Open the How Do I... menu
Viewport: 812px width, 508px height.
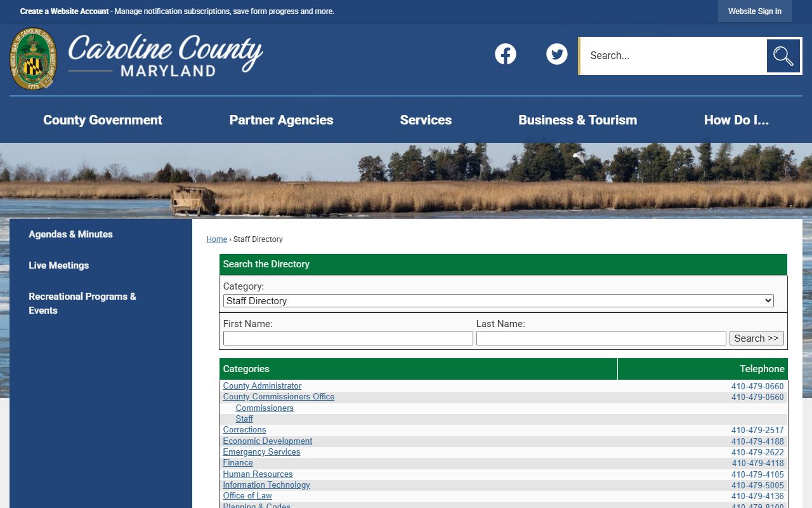[737, 120]
